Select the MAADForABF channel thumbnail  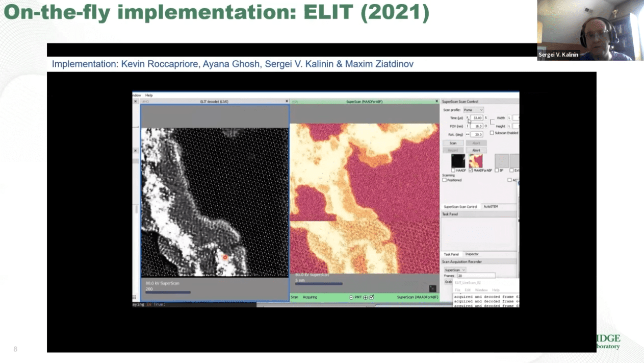[475, 161]
